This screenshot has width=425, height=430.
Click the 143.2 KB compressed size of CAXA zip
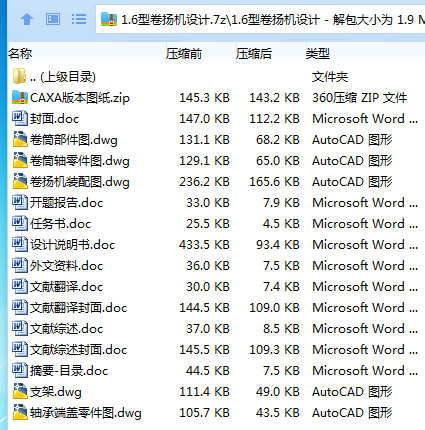point(274,98)
